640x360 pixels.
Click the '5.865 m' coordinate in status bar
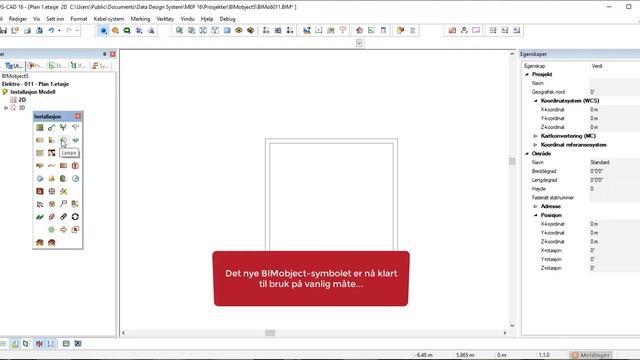coord(465,355)
